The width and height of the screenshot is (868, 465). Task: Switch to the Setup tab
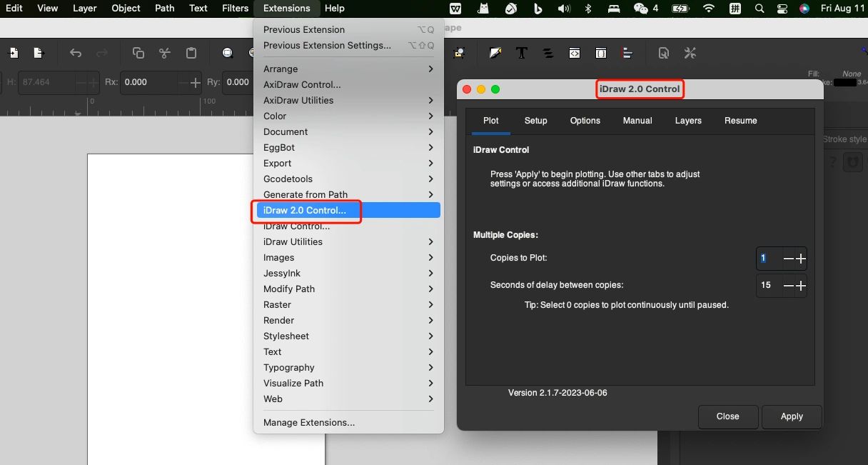(x=535, y=121)
